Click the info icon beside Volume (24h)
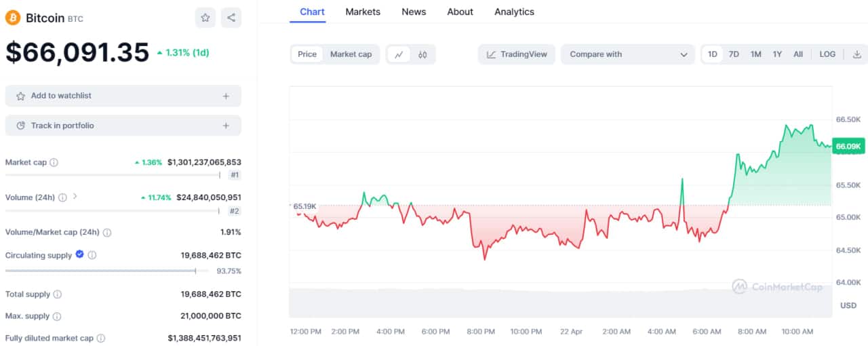 coord(62,197)
